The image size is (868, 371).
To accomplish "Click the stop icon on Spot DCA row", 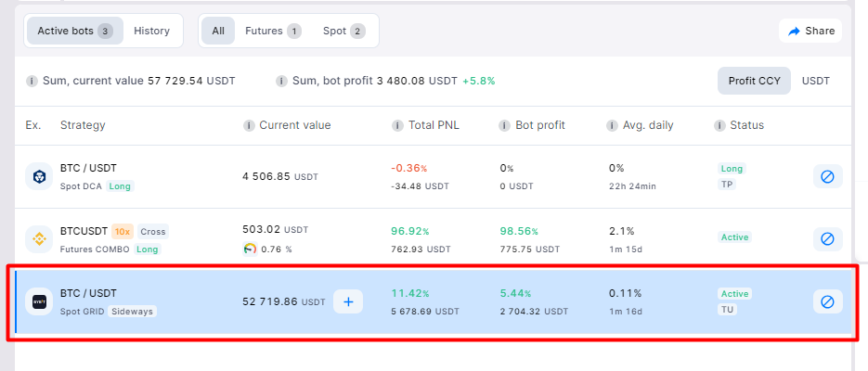I will [x=827, y=176].
